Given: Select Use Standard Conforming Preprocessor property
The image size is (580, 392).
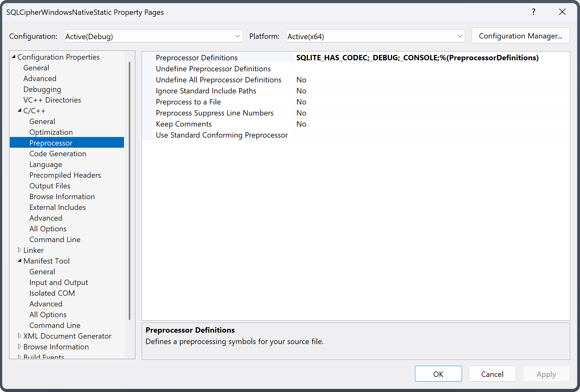Looking at the screenshot, I should (222, 135).
